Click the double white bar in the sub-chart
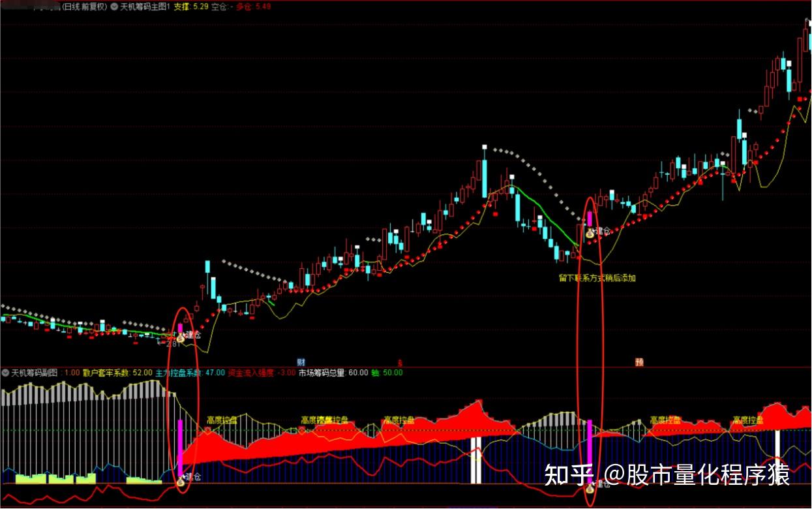The image size is (812, 509). (x=477, y=460)
